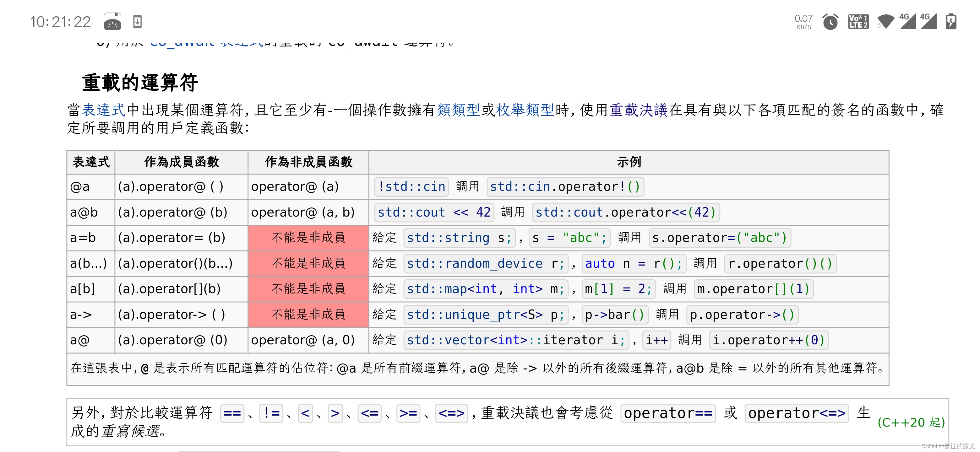
Task: Click the p->bar() code snippet
Action: coord(614,315)
